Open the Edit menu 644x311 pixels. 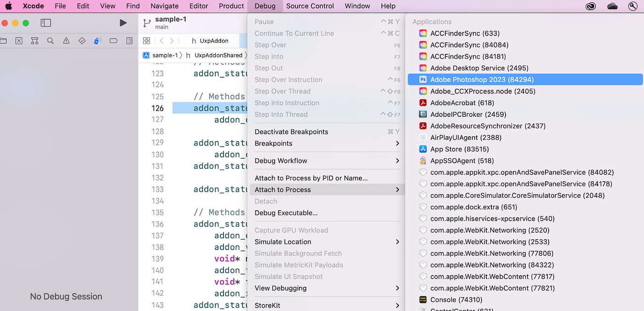83,6
